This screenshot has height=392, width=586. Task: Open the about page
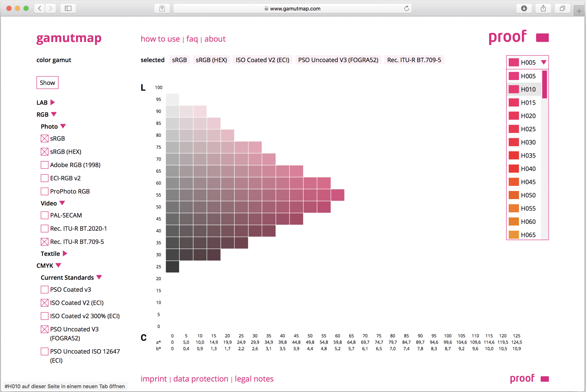215,39
